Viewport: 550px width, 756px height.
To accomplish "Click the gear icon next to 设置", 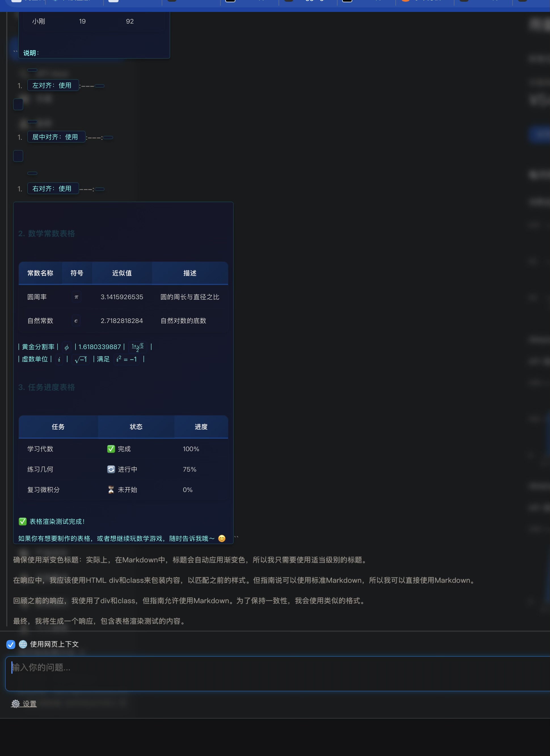I will pyautogui.click(x=15, y=704).
